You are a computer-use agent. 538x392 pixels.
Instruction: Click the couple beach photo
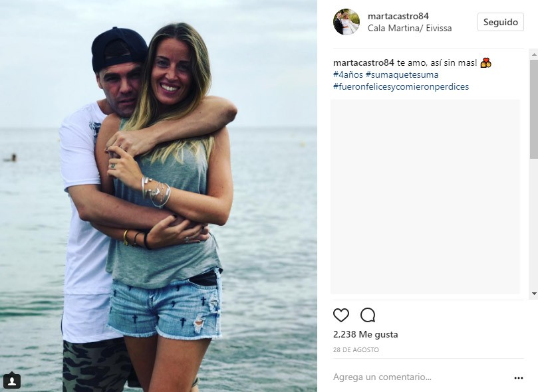[158, 196]
